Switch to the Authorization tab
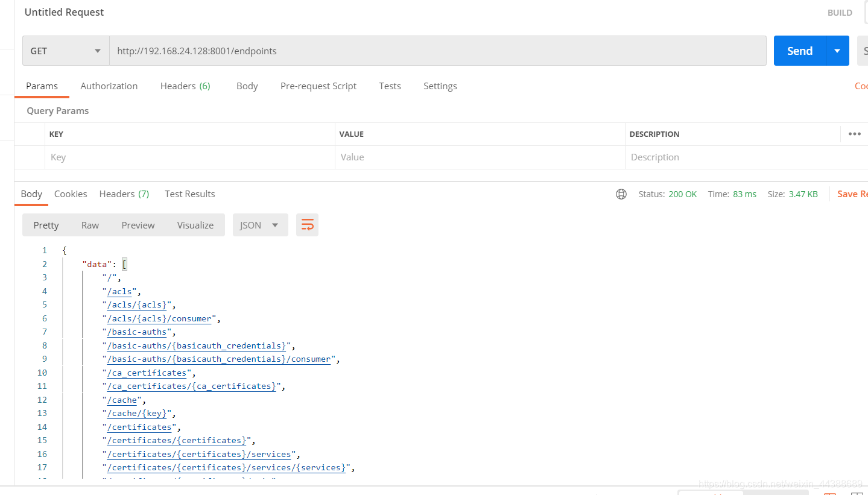This screenshot has height=495, width=868. pyautogui.click(x=109, y=86)
